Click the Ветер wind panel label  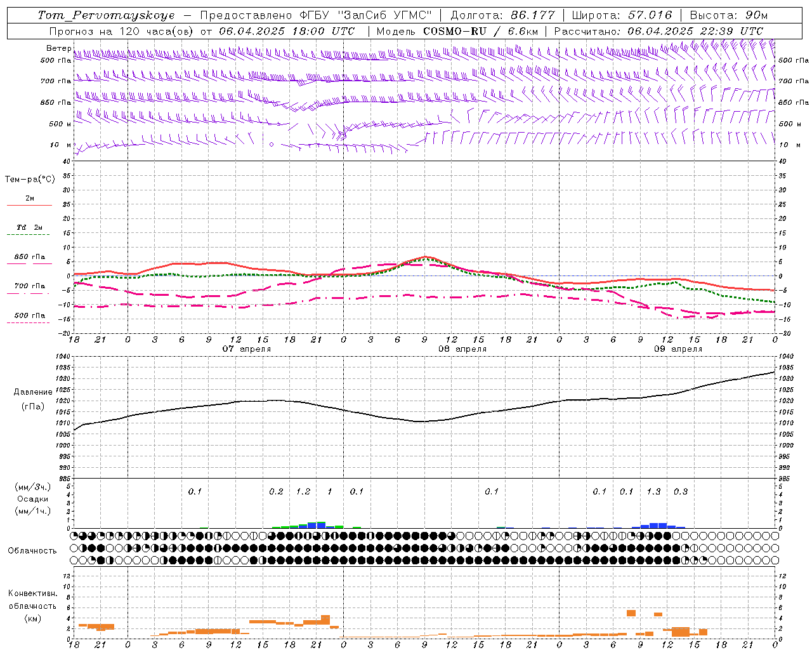click(x=59, y=48)
